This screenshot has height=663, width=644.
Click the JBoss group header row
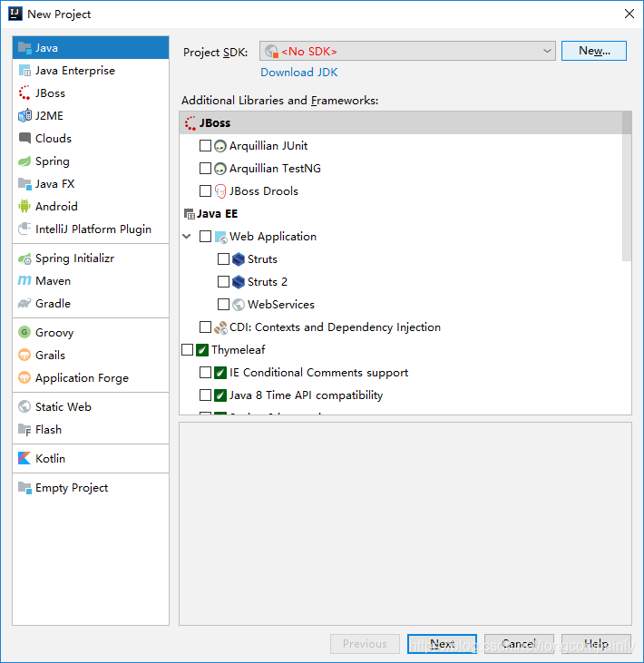click(401, 123)
